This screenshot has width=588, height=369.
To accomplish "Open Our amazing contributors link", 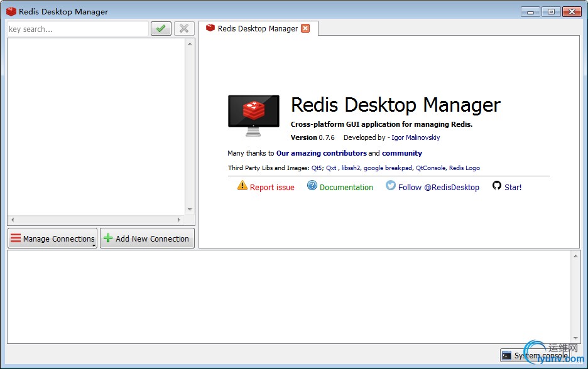I will pos(322,153).
